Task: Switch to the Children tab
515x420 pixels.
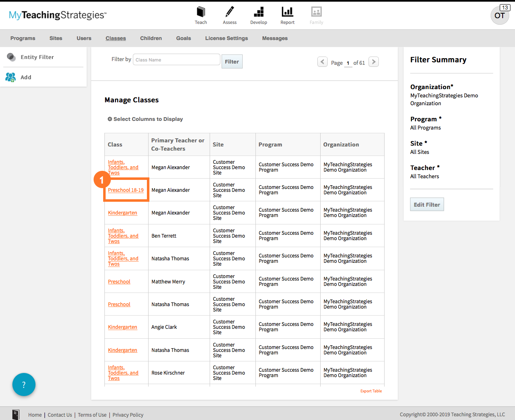Action: pos(151,38)
